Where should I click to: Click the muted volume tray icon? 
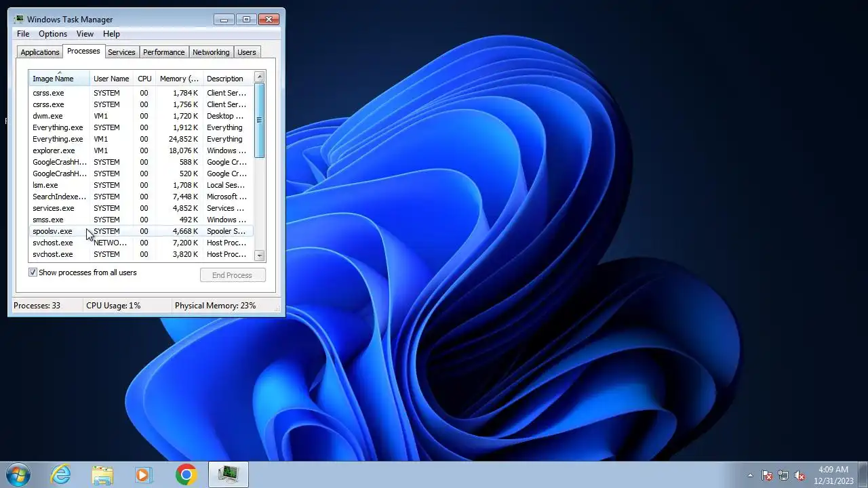pos(800,475)
